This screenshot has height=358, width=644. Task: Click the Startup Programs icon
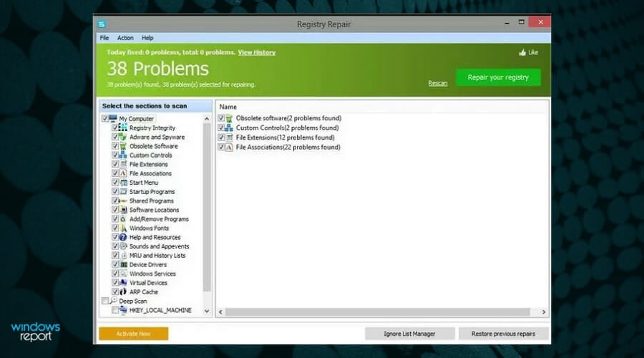(123, 192)
